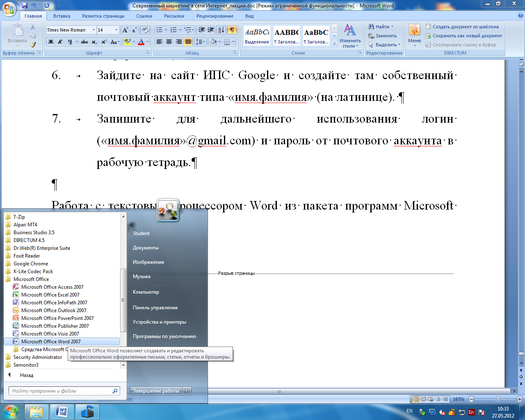Viewport: 525px width, 420px height.
Task: Open Full Screen Reading view in status bar
Action: pyautogui.click(x=423, y=399)
